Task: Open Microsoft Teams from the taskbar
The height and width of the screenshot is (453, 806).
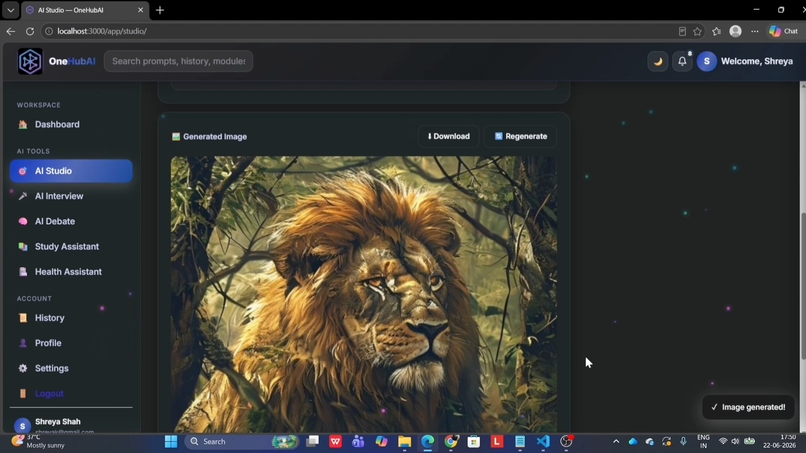Action: click(358, 442)
